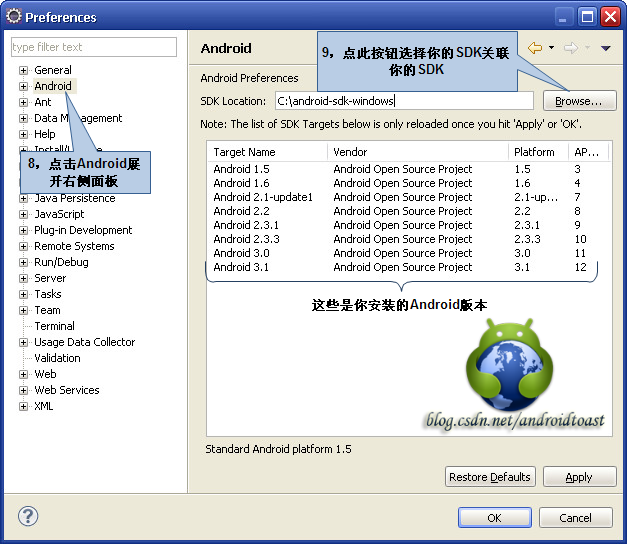Click the back navigation arrow icon
This screenshot has width=627, height=544.
(x=535, y=48)
